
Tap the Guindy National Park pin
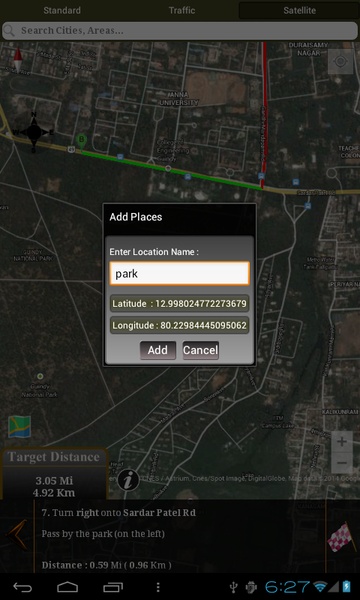pos(40,376)
